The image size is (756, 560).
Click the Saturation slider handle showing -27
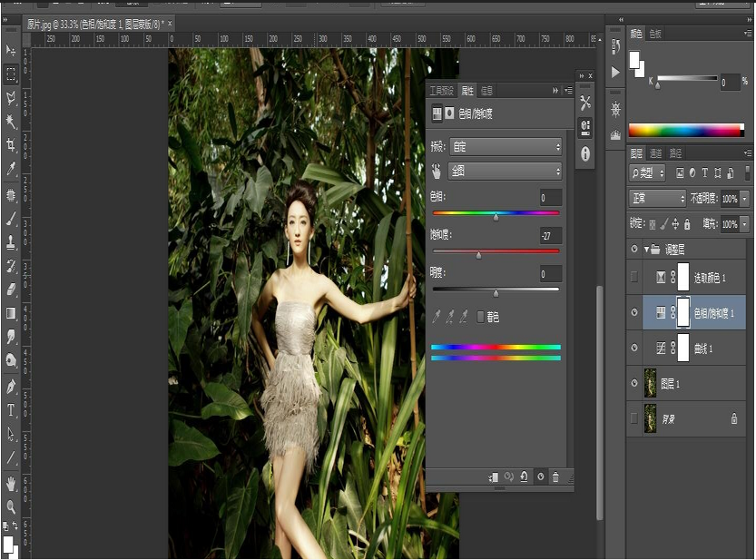pos(478,254)
